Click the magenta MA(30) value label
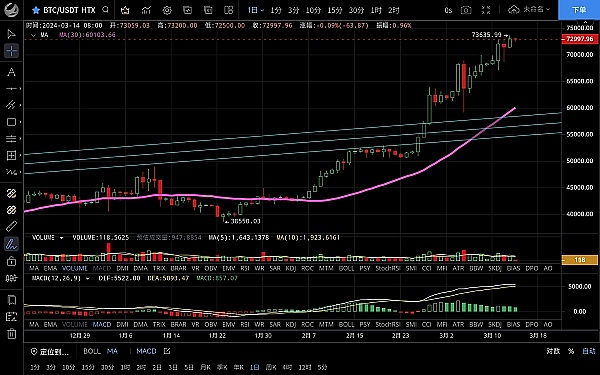The width and height of the screenshot is (600, 375). (x=87, y=35)
